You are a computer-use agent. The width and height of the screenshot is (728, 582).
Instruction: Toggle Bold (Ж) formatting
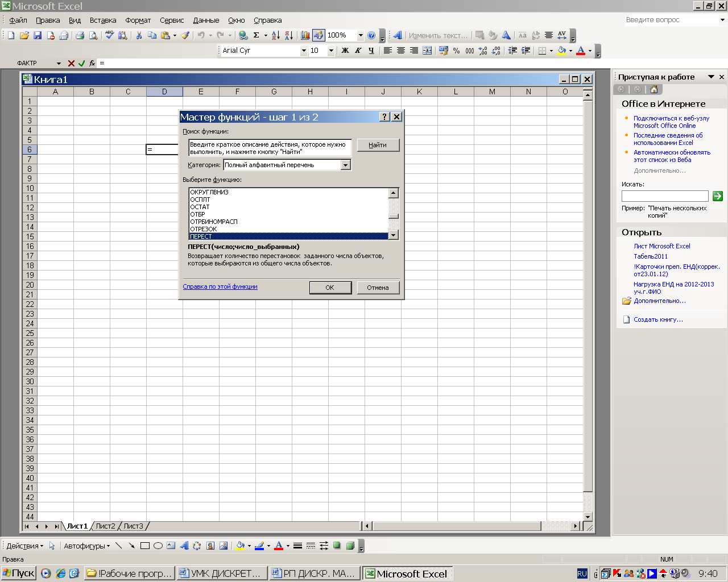pyautogui.click(x=345, y=51)
